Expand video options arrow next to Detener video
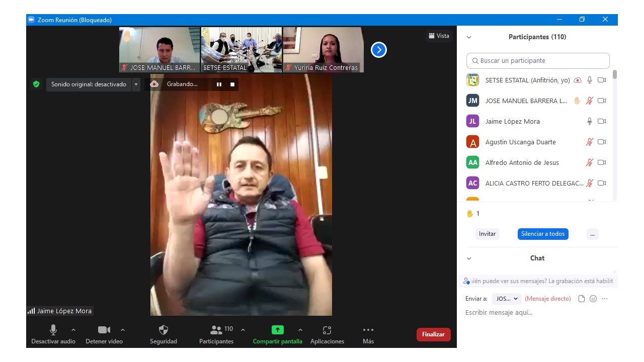This screenshot has width=644, height=362. 123,330
